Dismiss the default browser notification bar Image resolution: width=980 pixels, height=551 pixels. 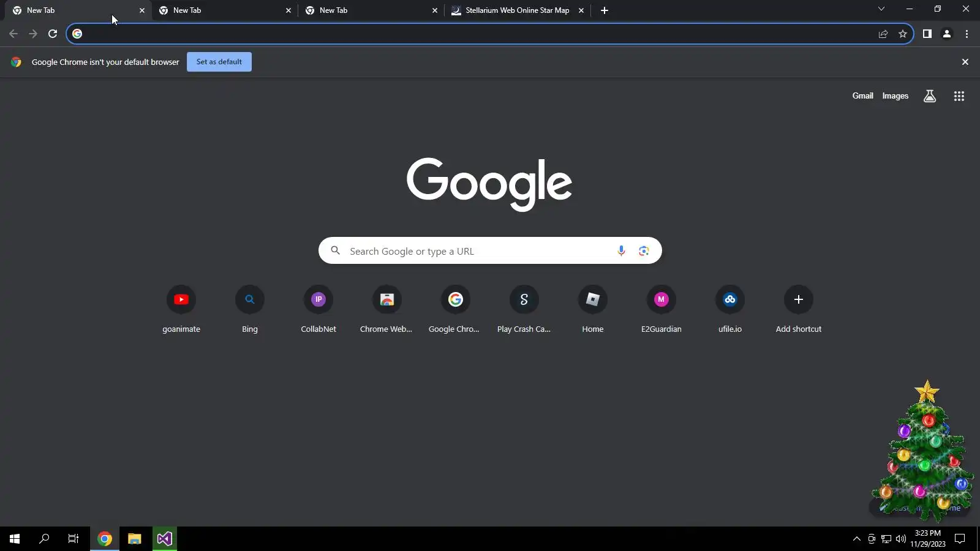[x=965, y=62]
